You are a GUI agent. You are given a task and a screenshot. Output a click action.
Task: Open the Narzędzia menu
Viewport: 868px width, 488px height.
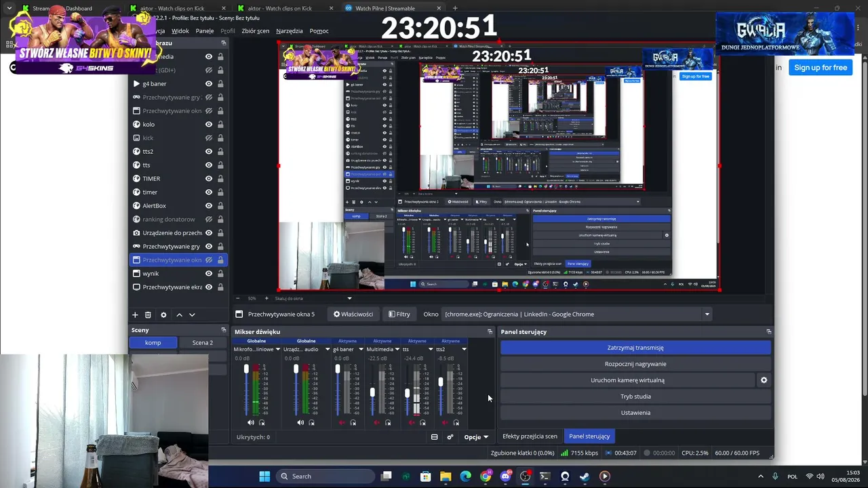tap(290, 31)
